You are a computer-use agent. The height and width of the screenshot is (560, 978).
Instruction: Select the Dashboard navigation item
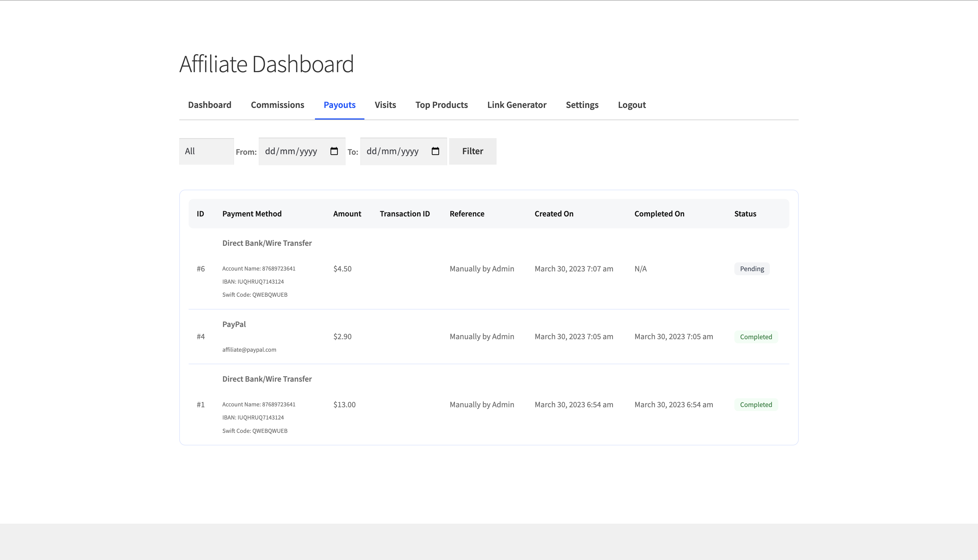click(x=209, y=105)
